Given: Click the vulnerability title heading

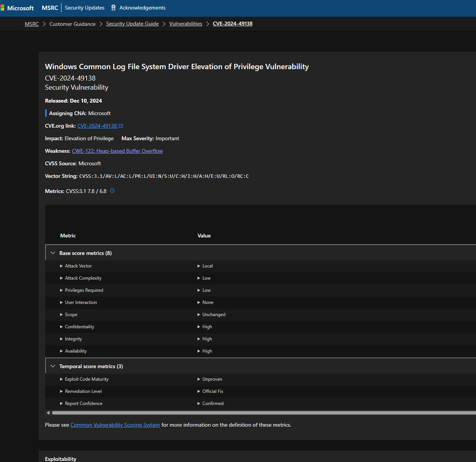Looking at the screenshot, I should 177,66.
